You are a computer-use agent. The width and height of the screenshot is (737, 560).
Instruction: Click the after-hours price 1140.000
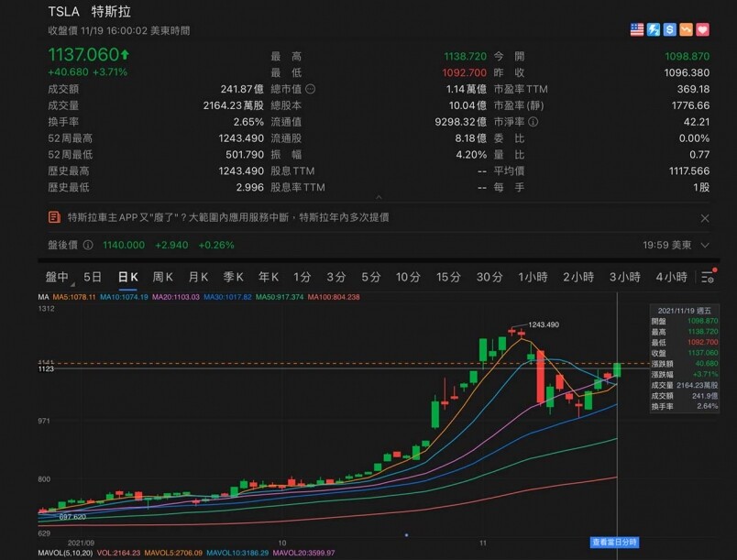click(x=124, y=245)
